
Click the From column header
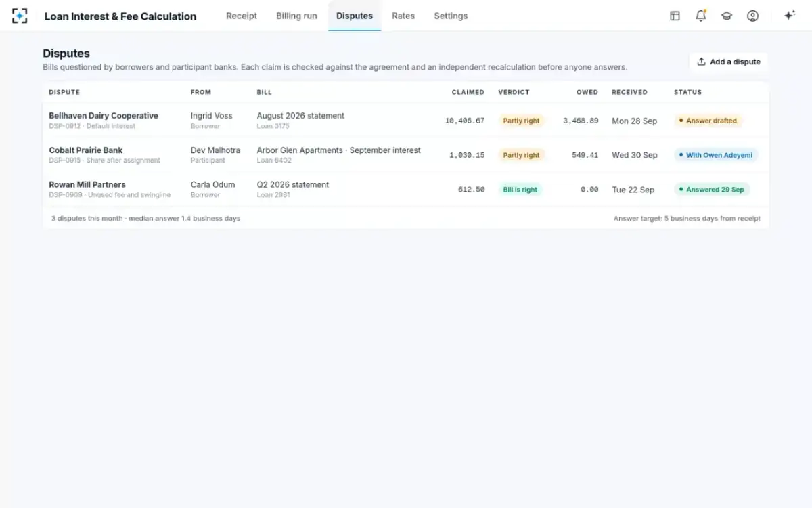click(x=201, y=92)
